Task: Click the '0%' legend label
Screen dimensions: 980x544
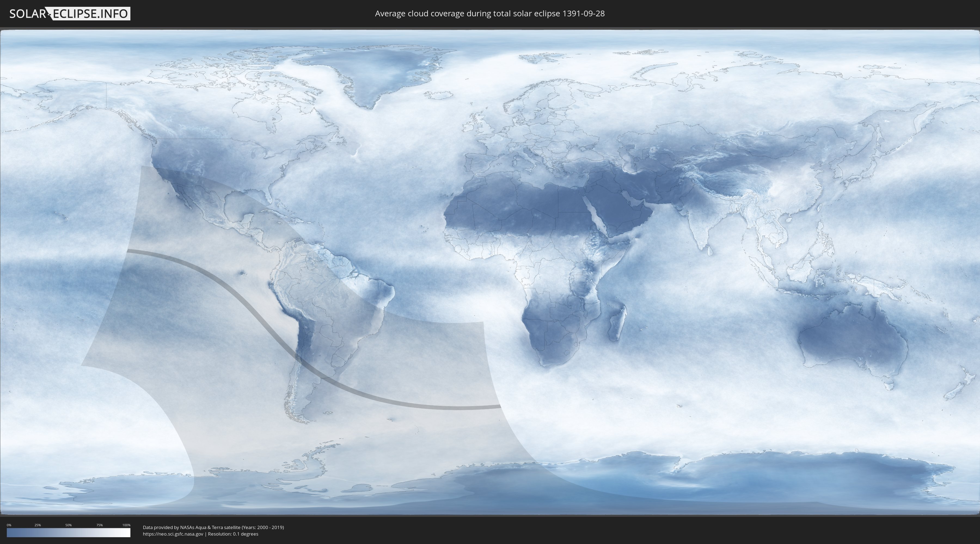Action: 9,525
